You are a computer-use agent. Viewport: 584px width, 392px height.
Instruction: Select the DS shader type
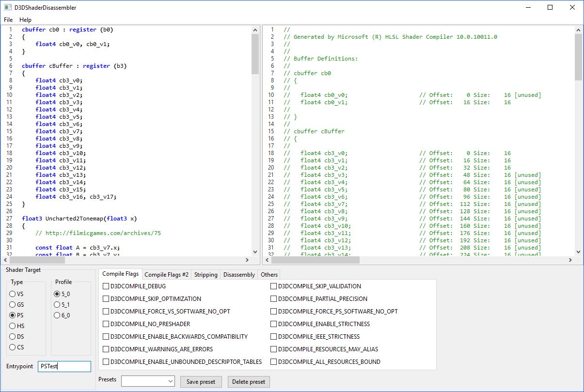point(16,337)
